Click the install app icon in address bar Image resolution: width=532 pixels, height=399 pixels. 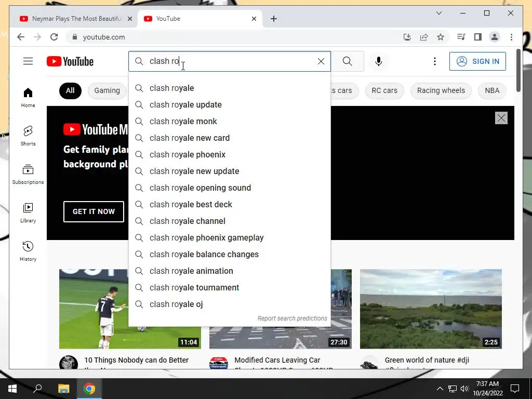pyautogui.click(x=407, y=37)
